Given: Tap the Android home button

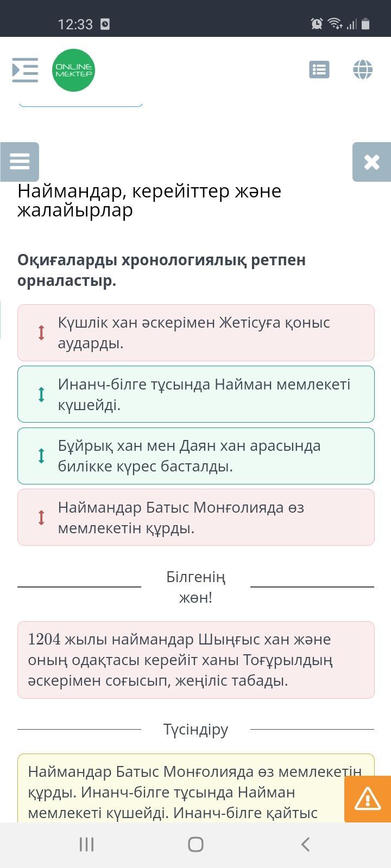Looking at the screenshot, I should (195, 844).
